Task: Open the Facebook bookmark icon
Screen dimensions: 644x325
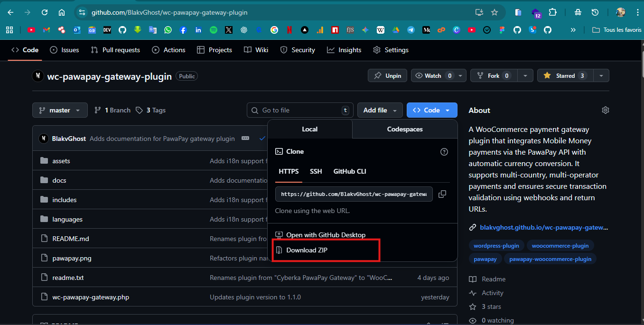Action: [183, 30]
